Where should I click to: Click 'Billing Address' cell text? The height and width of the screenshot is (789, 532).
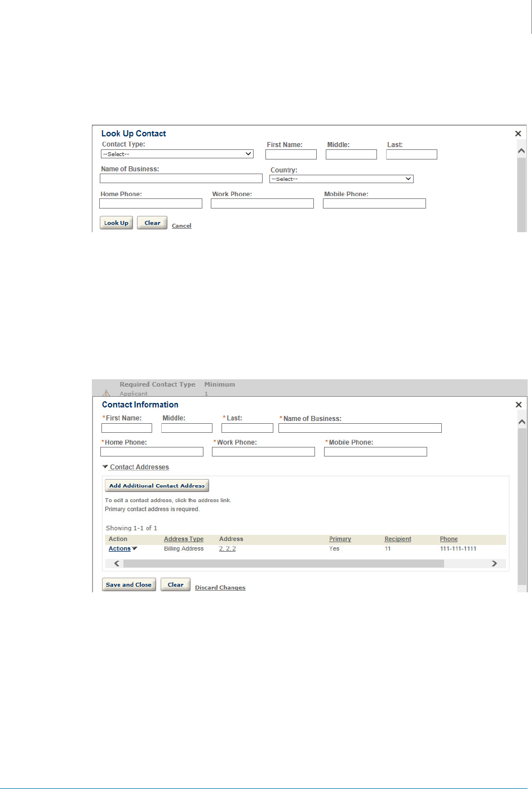[x=184, y=549]
